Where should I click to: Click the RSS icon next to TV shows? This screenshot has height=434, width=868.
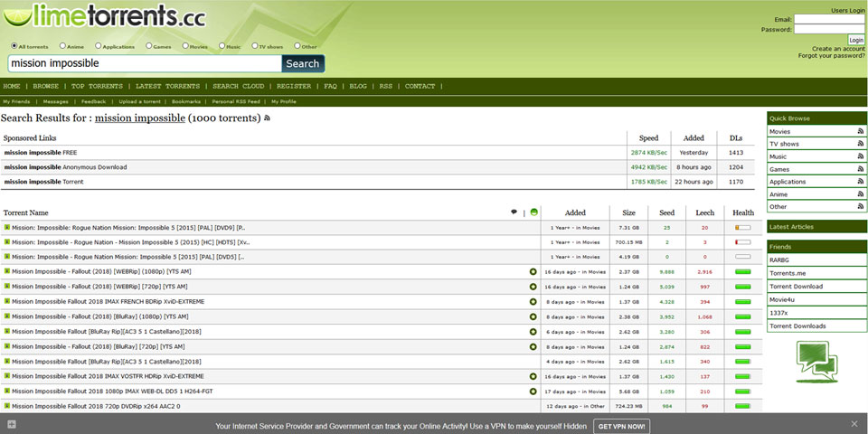(x=861, y=144)
